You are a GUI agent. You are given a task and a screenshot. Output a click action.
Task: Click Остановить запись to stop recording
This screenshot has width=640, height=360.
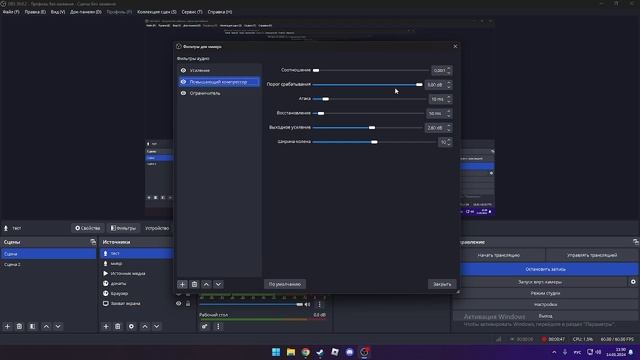click(545, 269)
